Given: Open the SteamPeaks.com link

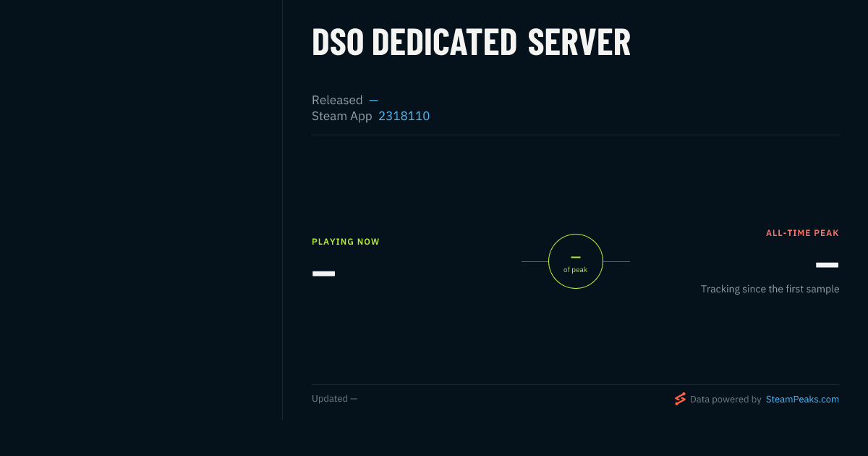Looking at the screenshot, I should pos(802,399).
